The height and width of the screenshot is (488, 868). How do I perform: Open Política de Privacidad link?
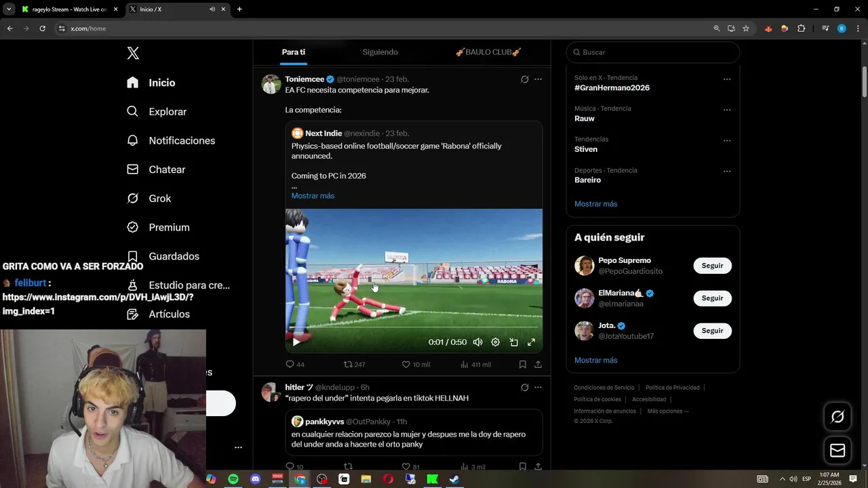pos(672,388)
